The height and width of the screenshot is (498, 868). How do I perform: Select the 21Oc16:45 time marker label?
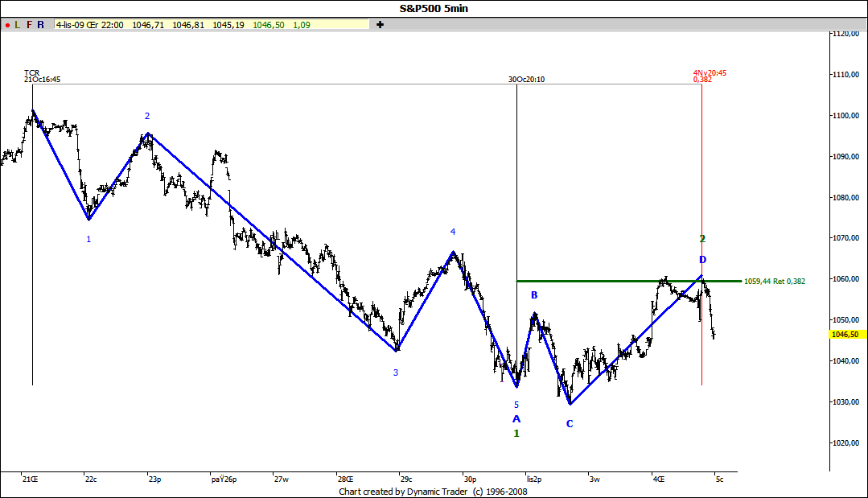coord(42,79)
